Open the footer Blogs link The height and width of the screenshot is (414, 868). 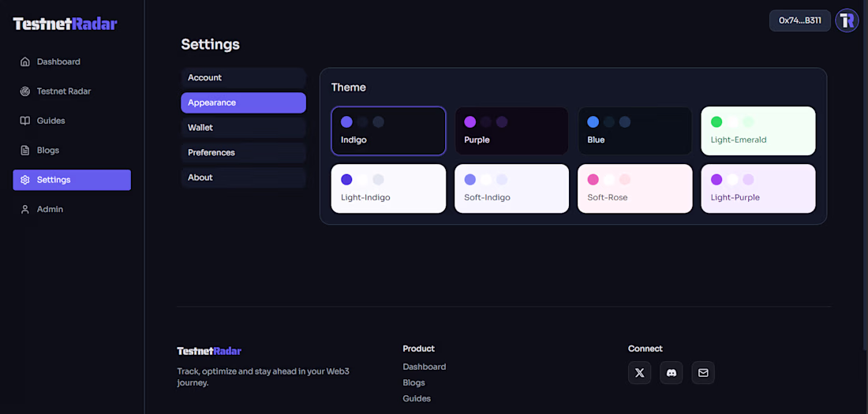point(414,382)
